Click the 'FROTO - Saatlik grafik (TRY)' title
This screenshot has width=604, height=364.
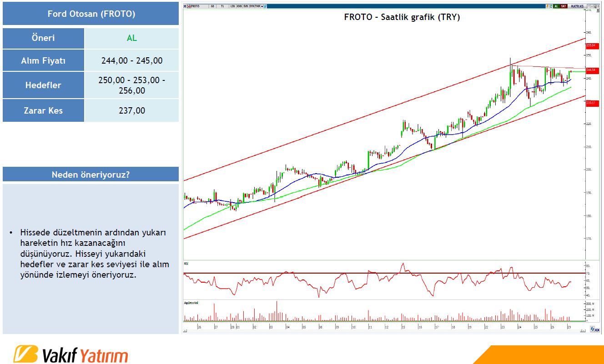point(402,17)
